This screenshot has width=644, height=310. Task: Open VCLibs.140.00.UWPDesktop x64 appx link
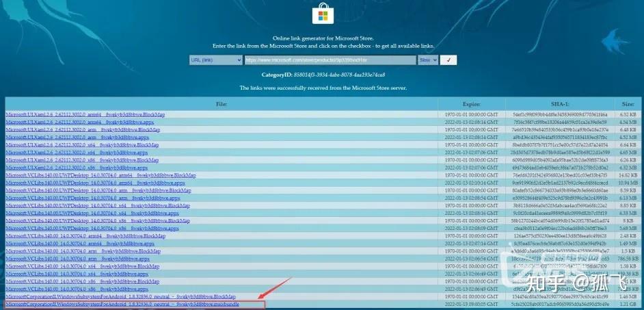92,214
